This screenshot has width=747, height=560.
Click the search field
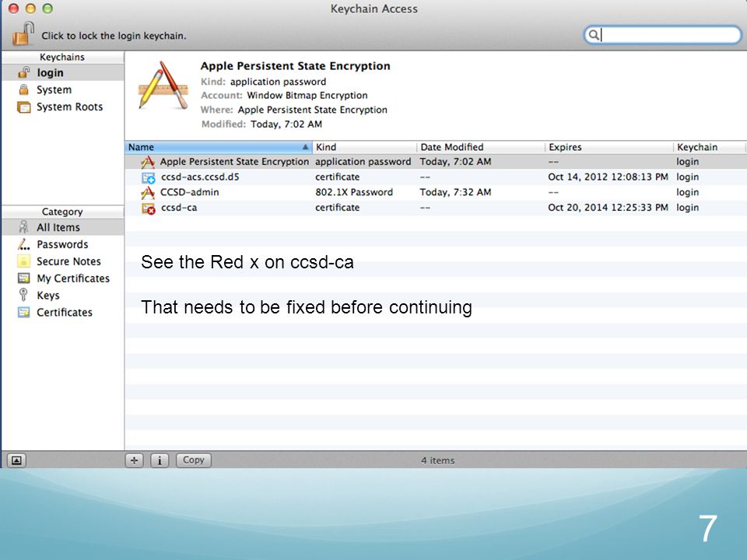[x=663, y=35]
